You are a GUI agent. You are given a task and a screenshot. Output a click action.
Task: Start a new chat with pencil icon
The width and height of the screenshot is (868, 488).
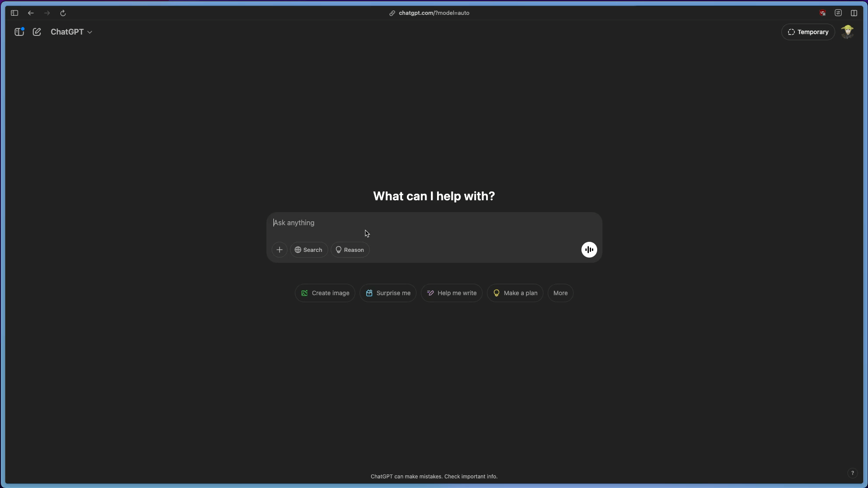pyautogui.click(x=37, y=32)
